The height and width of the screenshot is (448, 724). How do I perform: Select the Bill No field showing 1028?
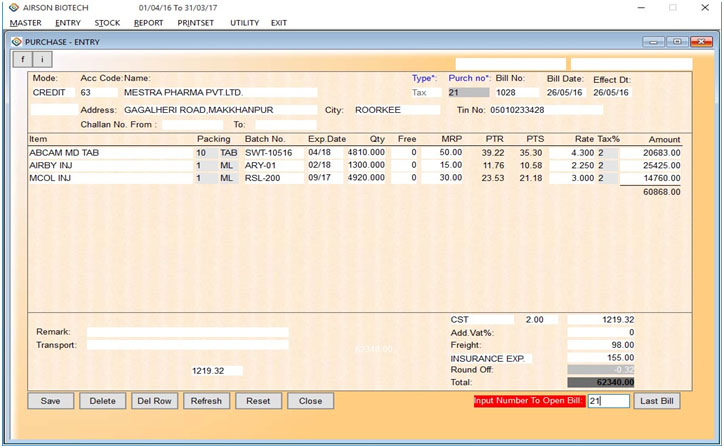click(x=516, y=92)
